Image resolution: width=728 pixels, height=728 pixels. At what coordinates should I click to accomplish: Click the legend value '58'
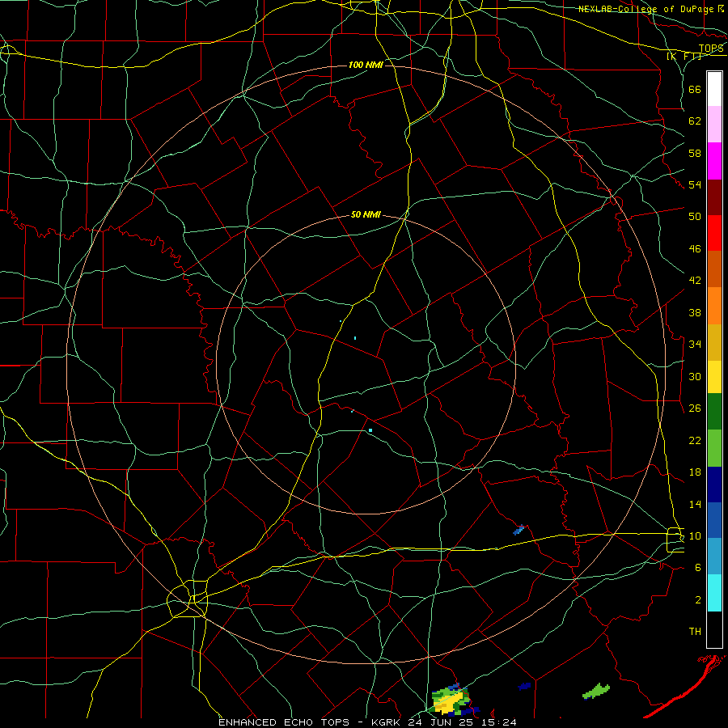click(695, 153)
